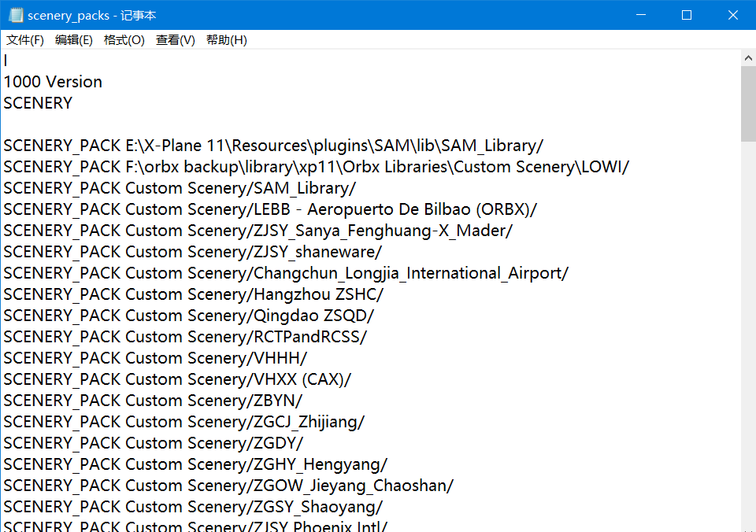Click the RCTPandRCSS line

pos(186,336)
